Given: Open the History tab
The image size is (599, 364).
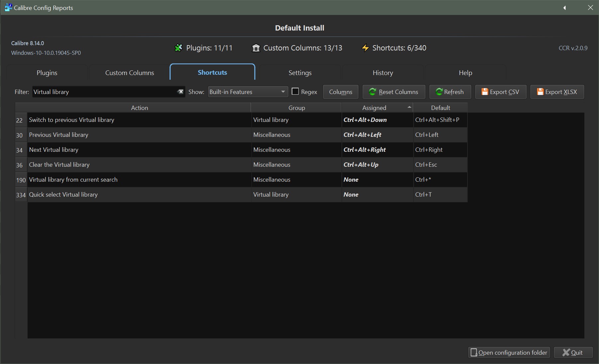Looking at the screenshot, I should [383, 72].
